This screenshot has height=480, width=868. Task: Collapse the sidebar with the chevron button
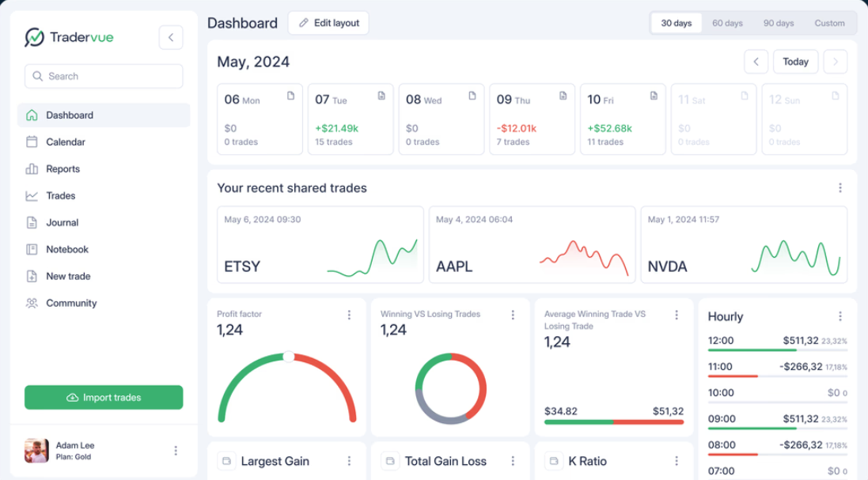point(171,38)
